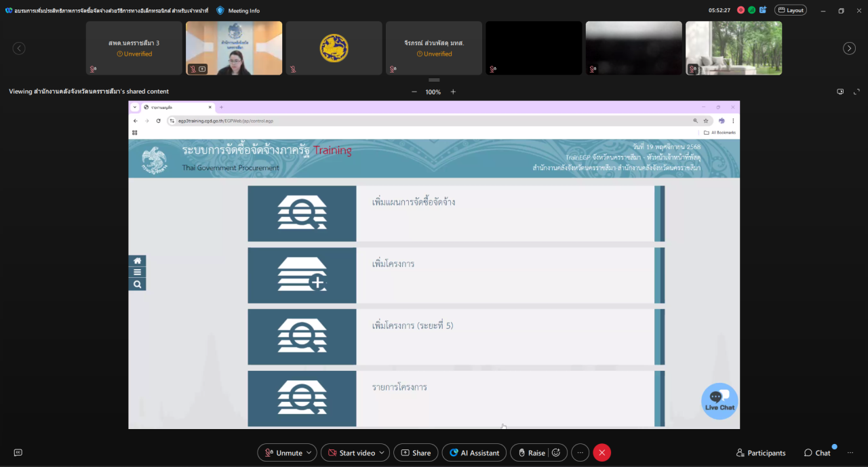This screenshot has height=467, width=868.
Task: Open the Participants panel
Action: [761, 453]
